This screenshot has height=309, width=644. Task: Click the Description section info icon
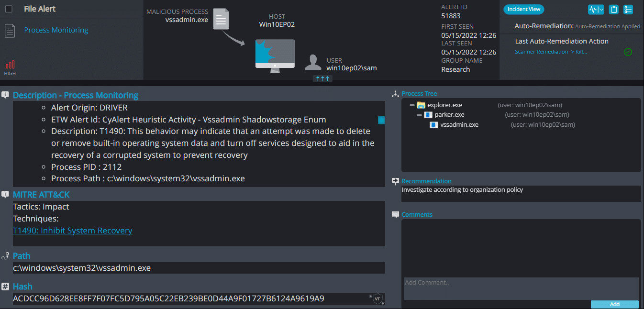pos(5,95)
